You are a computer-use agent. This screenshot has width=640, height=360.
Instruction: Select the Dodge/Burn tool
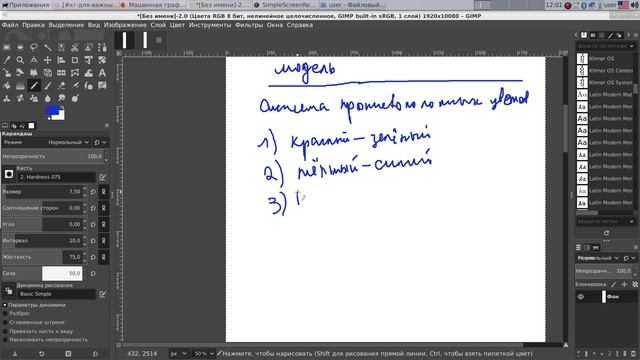tap(75, 98)
